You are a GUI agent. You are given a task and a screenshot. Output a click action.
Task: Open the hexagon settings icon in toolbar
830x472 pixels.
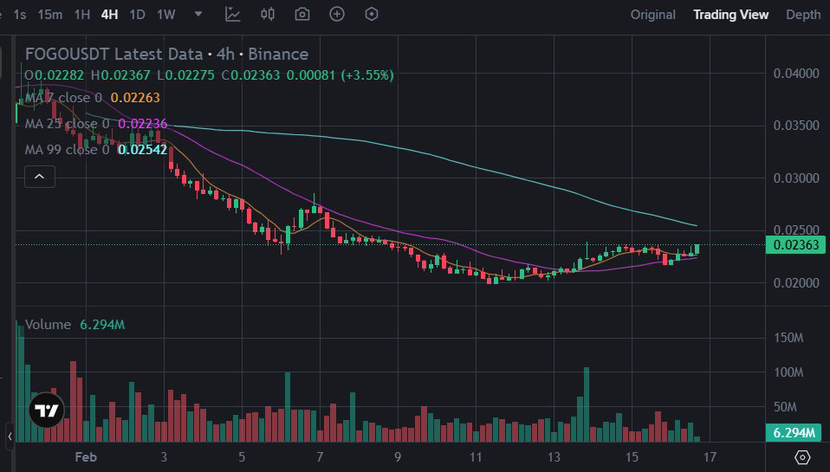372,15
